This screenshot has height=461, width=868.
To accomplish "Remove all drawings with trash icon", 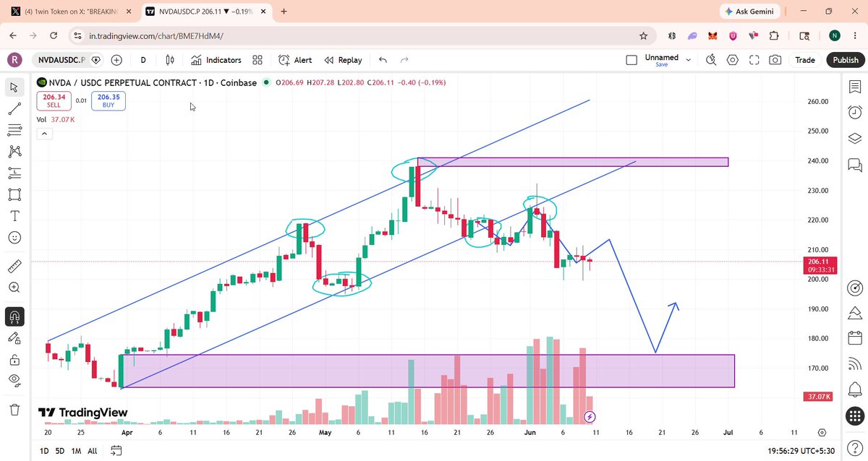I will [14, 410].
